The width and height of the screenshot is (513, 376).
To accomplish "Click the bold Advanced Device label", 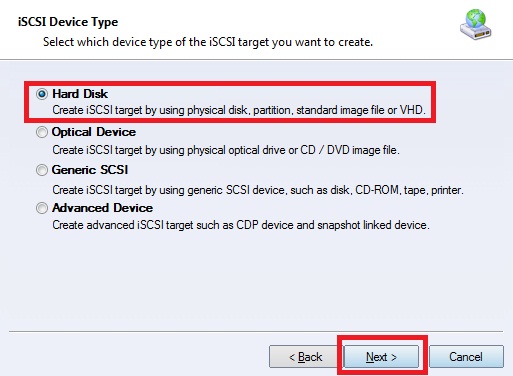I will coord(102,208).
